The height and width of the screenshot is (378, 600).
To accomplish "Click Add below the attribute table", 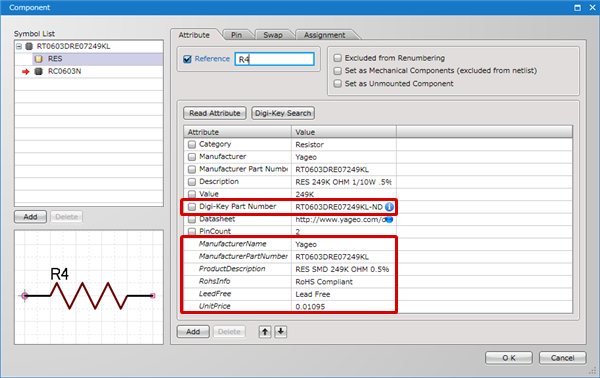I will tap(193, 332).
